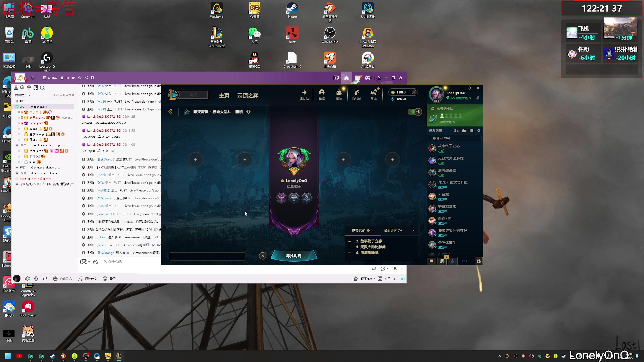The width and height of the screenshot is (644, 362).
Task: Click 寻找对局 find match button
Action: 294,256
